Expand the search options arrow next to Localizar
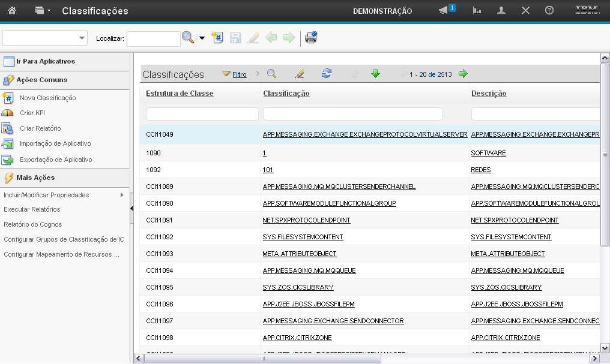This screenshot has width=610, height=364. tap(202, 38)
